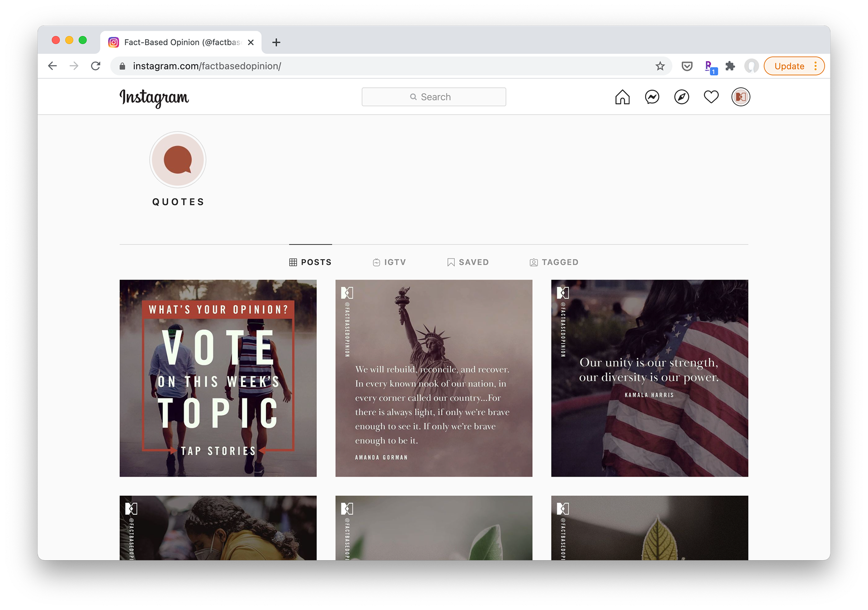Open profile avatar in Instagram navbar
Image resolution: width=868 pixels, height=610 pixels.
[x=741, y=97]
